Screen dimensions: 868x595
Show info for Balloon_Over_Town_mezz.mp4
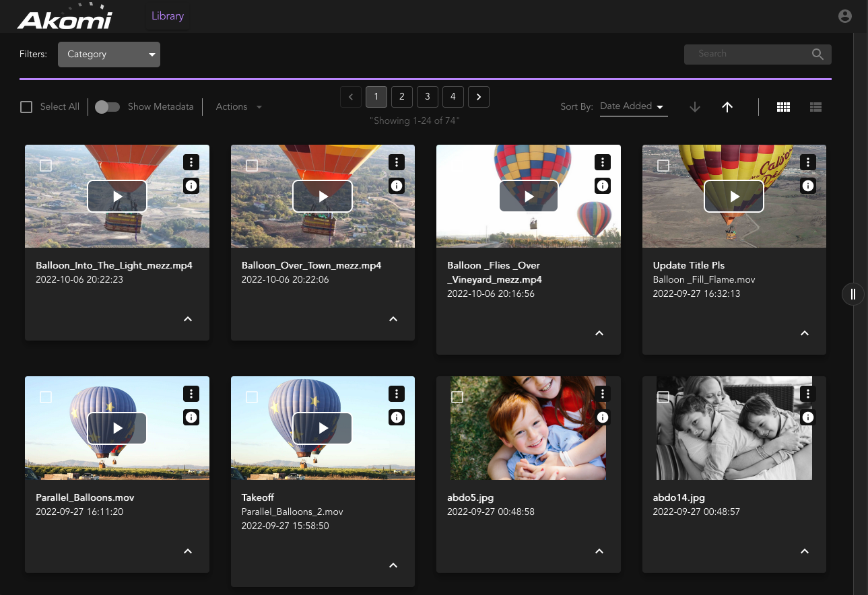pos(397,186)
